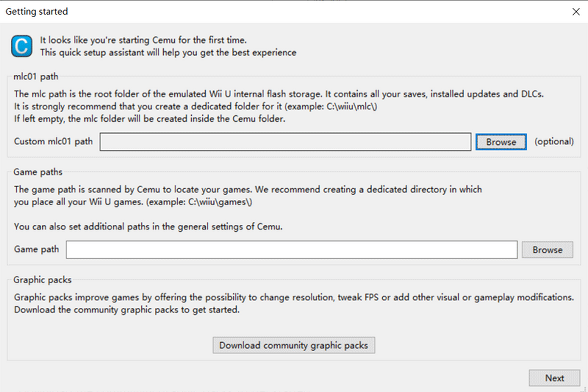Close the Getting started dialog
Image resolution: width=588 pixels, height=392 pixels.
576,12
